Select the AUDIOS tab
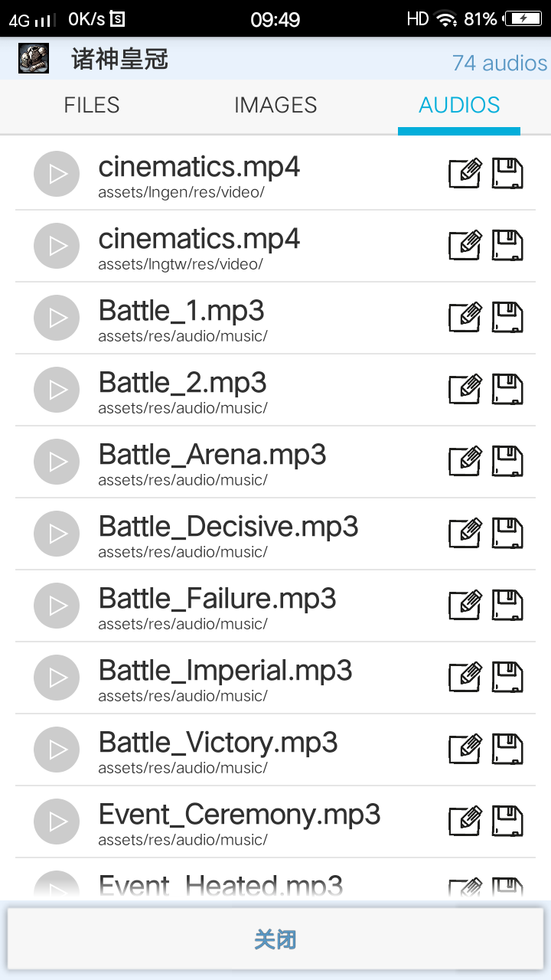The height and width of the screenshot is (980, 551). (x=459, y=106)
